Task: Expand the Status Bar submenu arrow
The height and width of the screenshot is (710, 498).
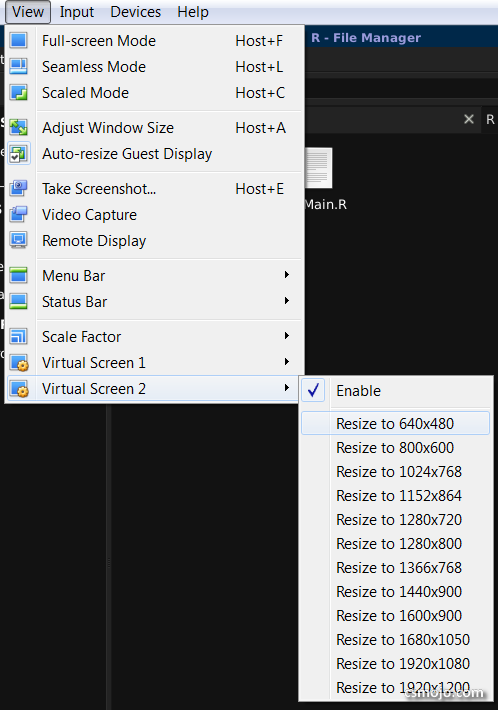Action: pos(287,301)
